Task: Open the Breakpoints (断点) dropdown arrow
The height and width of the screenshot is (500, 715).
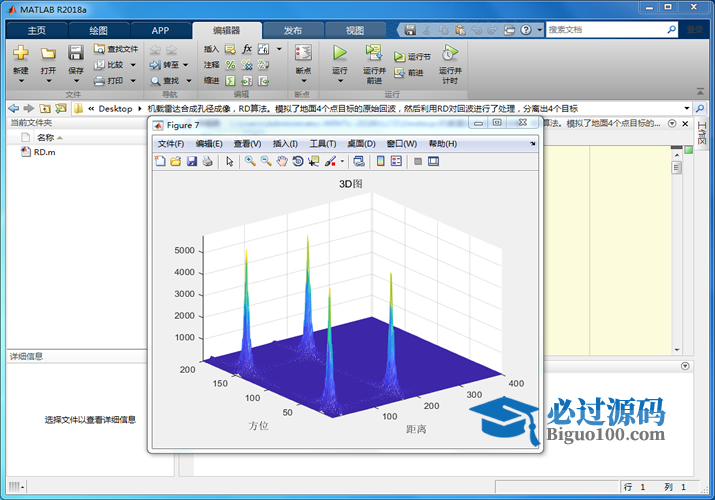Action: tap(304, 81)
